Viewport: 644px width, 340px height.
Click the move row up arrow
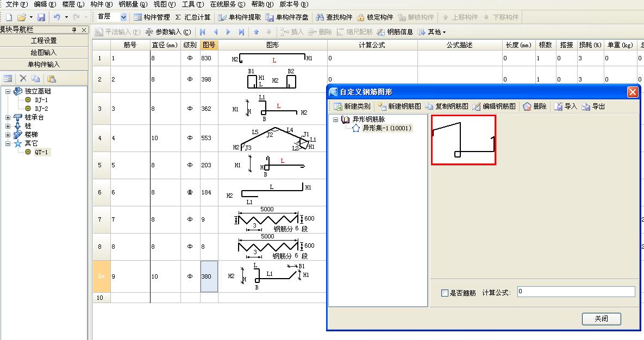[257, 32]
